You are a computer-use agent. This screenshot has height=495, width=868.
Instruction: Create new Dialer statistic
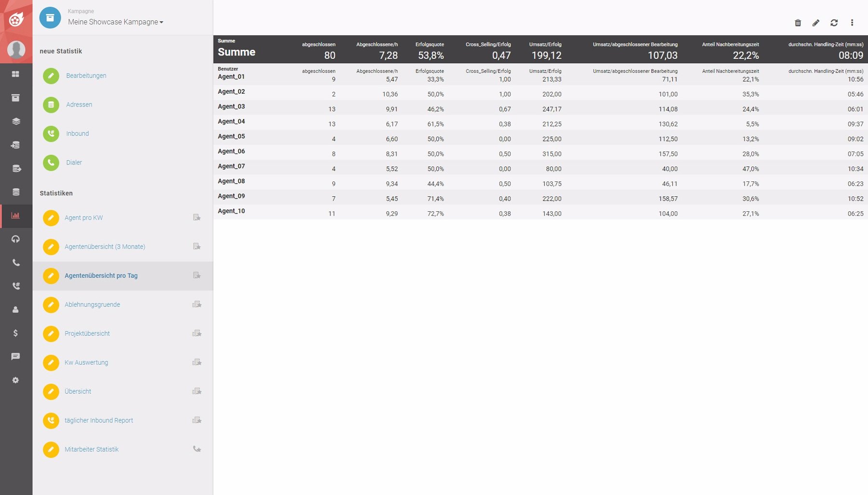coord(74,163)
